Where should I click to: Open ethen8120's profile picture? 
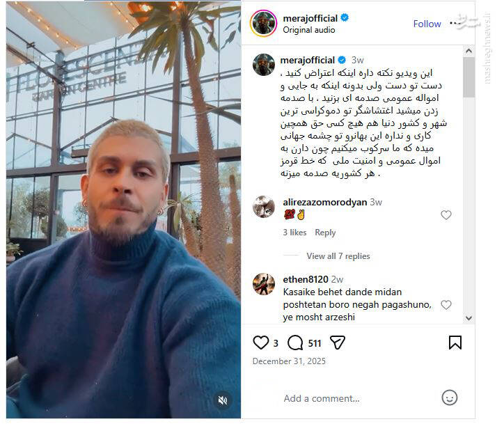264,284
